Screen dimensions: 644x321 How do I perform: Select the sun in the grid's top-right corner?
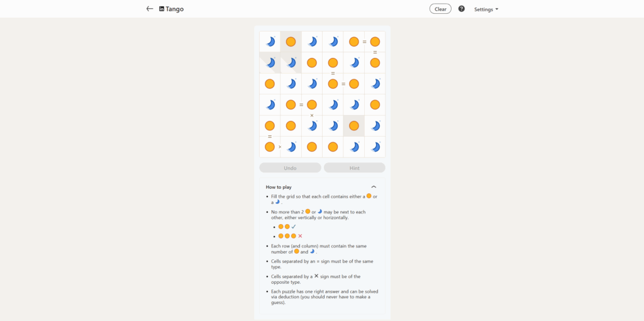[x=375, y=42]
